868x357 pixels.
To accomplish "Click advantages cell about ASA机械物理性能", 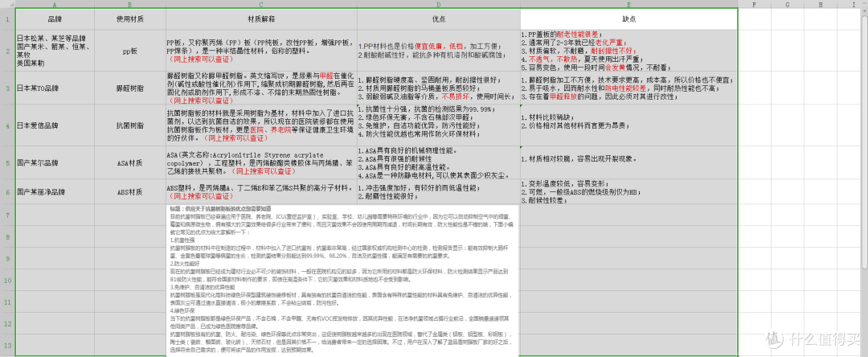I will [x=439, y=162].
